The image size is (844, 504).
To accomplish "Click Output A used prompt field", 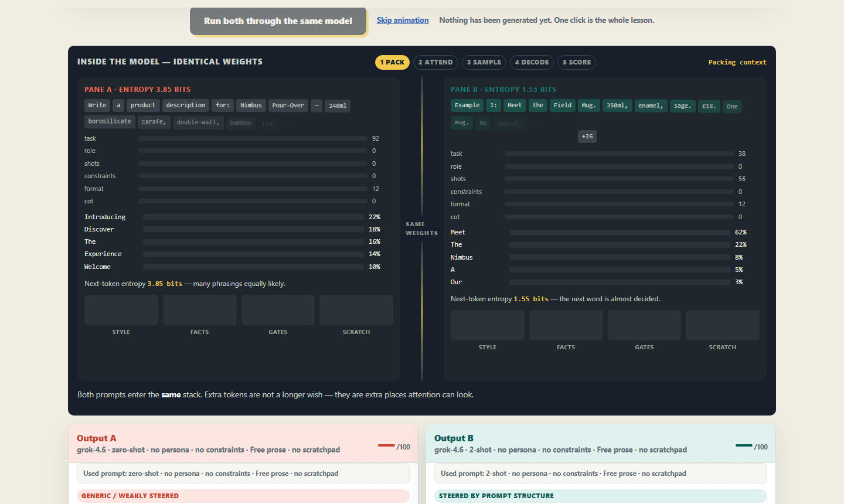I will click(x=243, y=474).
